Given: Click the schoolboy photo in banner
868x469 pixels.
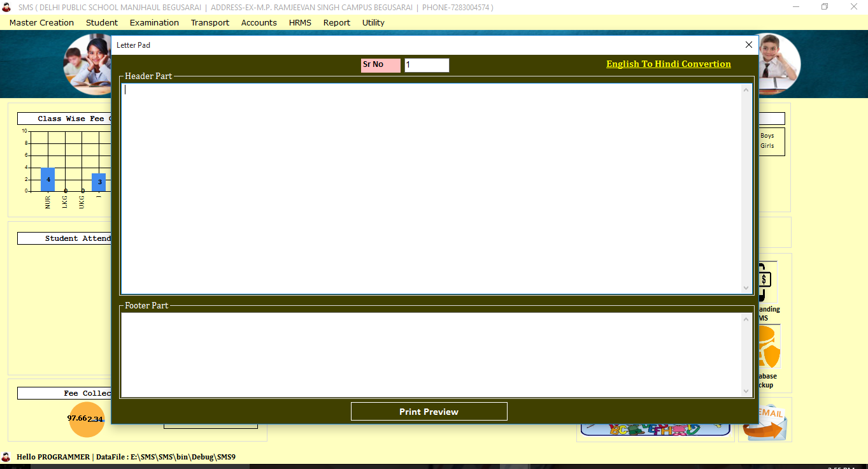Looking at the screenshot, I should (x=777, y=62).
